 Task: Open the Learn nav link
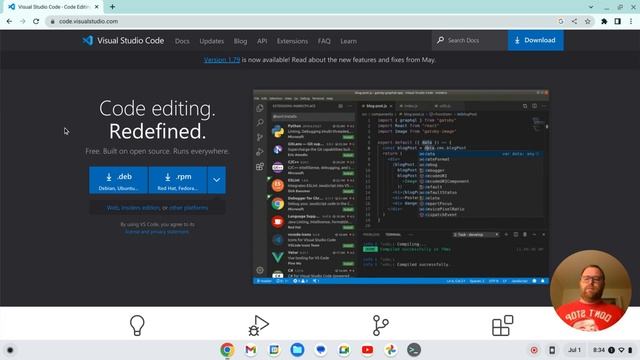coord(348,41)
